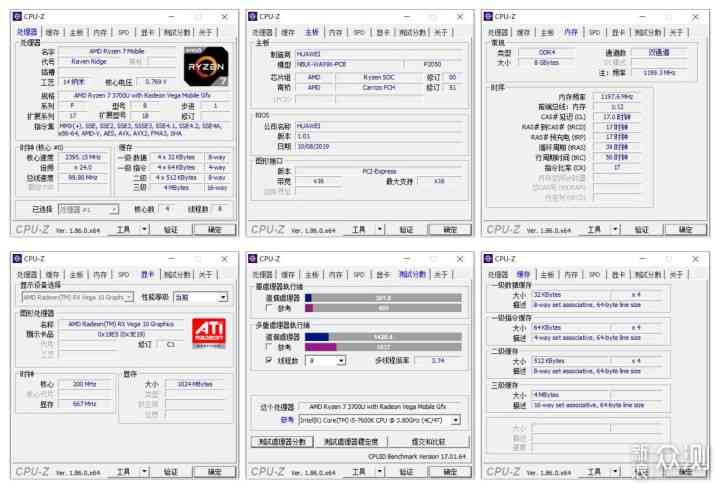Click 确定 in the 主板 window

pos(450,229)
